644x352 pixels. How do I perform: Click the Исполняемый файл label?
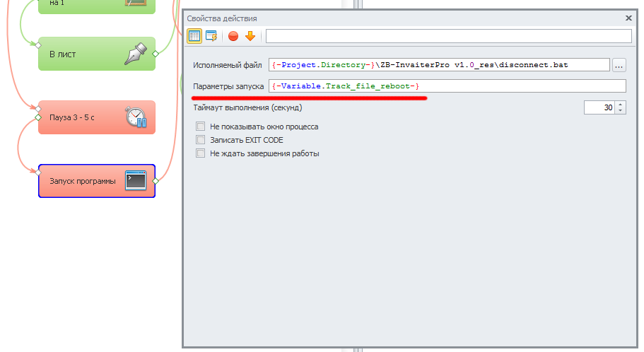(x=228, y=65)
